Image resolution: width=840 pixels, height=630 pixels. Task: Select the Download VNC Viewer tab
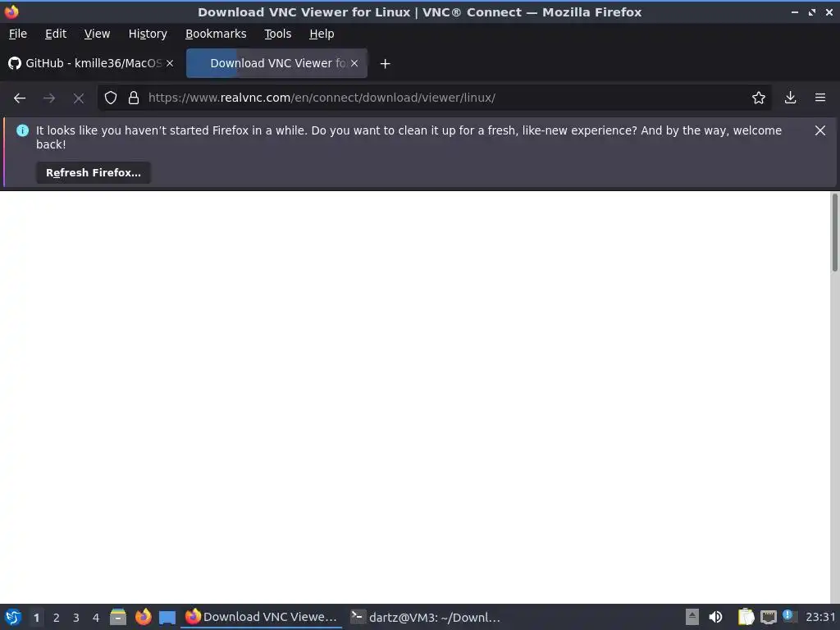pos(276,63)
